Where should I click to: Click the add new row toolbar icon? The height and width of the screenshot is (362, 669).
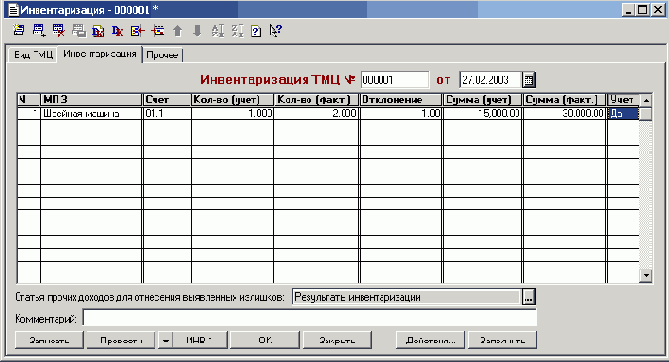tap(38, 31)
